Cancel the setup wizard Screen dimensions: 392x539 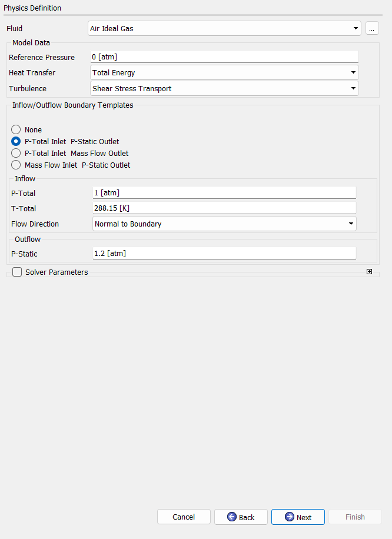(184, 517)
